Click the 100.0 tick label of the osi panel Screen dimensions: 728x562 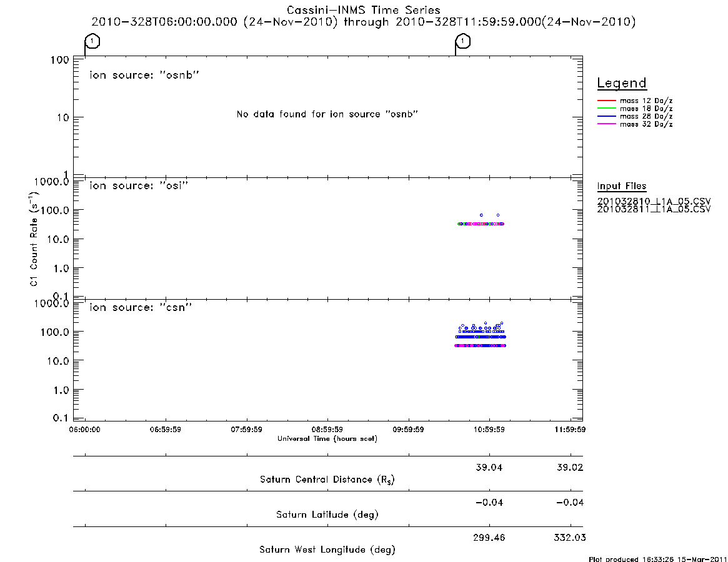[x=55, y=210]
